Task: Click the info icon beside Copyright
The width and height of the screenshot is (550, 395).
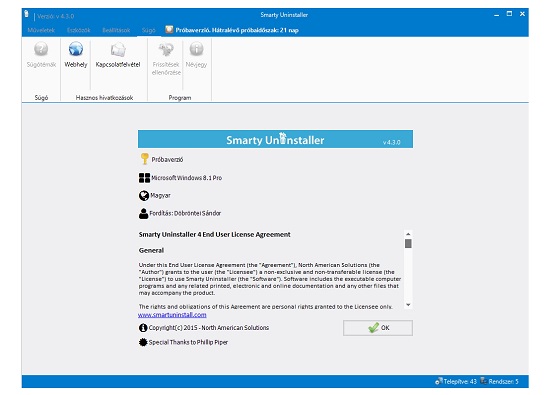Action: click(x=143, y=328)
